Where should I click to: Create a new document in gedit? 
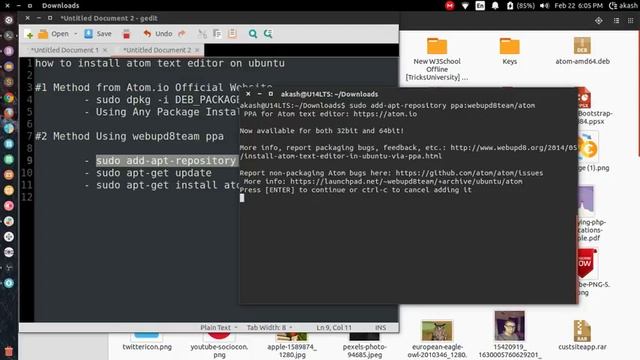pos(29,34)
